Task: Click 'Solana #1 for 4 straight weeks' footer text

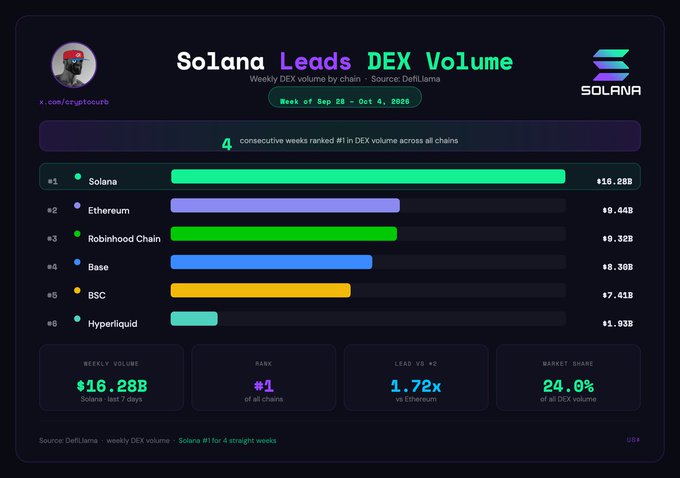Action: 227,441
